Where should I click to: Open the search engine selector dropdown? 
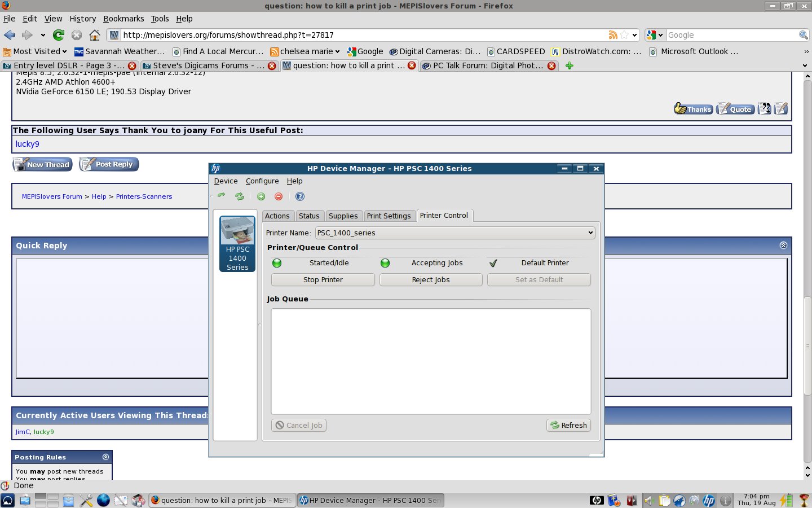tap(655, 35)
